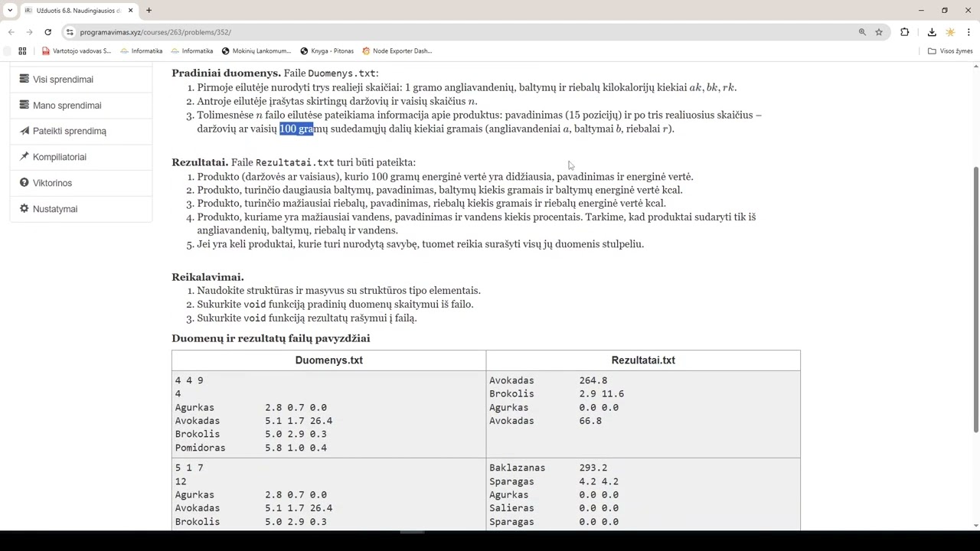The width and height of the screenshot is (980, 551).
Task: Open Viktorinos in sidebar
Action: point(80,183)
